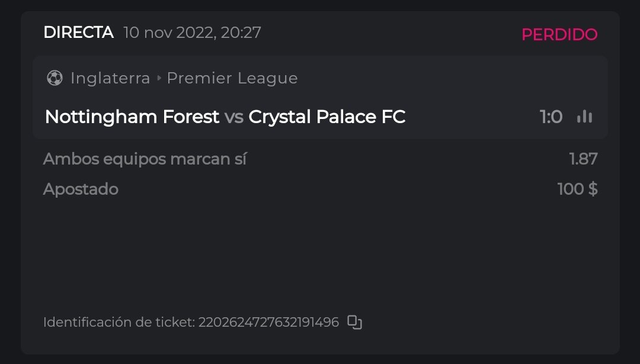Click the Nottingham Forest team name
The height and width of the screenshot is (364, 640).
point(132,117)
